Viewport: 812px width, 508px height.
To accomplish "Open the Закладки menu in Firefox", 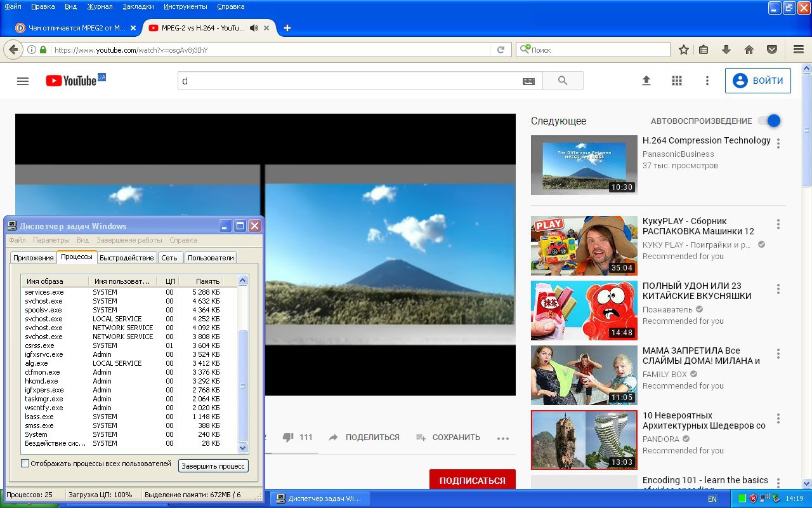I will (138, 6).
